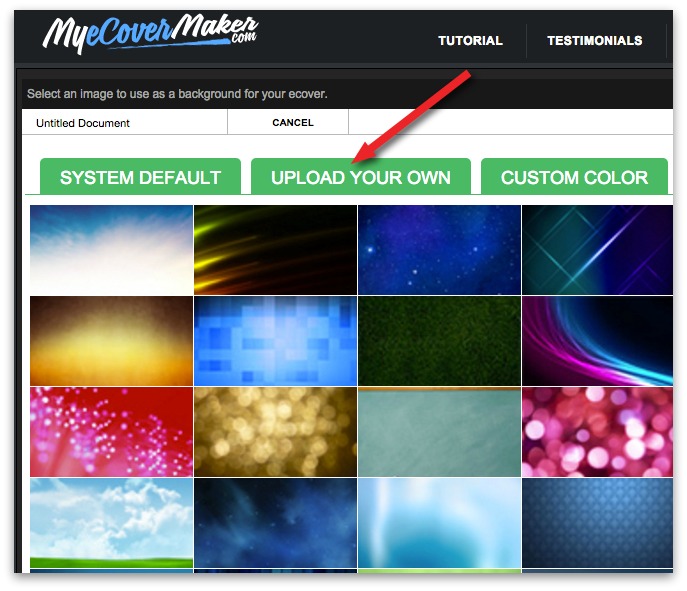Screen dimensions: 687x591
Task: Switch to the CUSTOM COLOR tab
Action: point(574,177)
